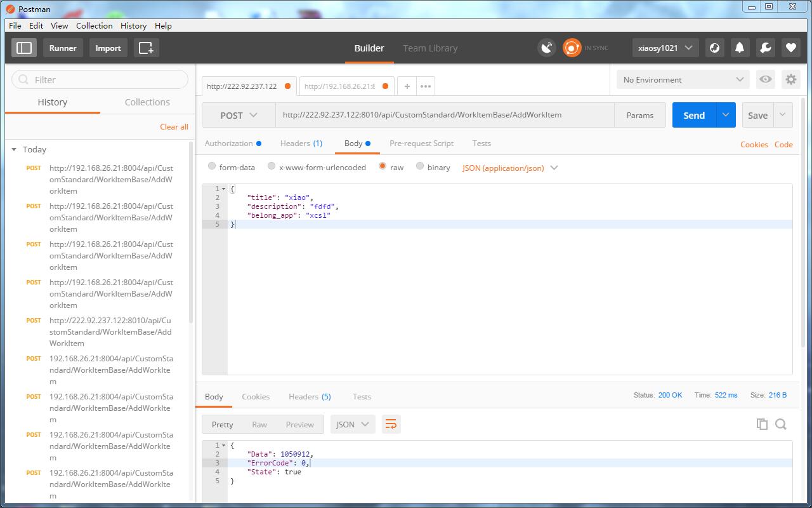The height and width of the screenshot is (508, 812).
Task: Click the history Filter input field
Action: pyautogui.click(x=100, y=79)
